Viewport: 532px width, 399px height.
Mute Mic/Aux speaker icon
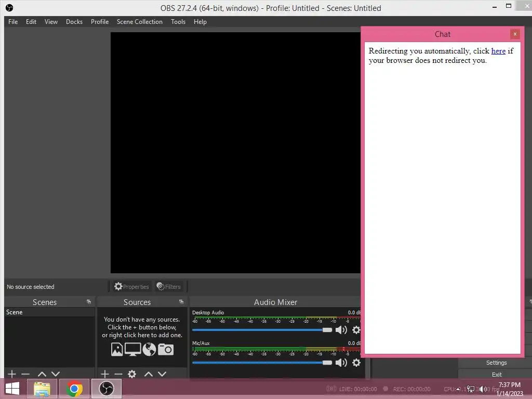341,363
